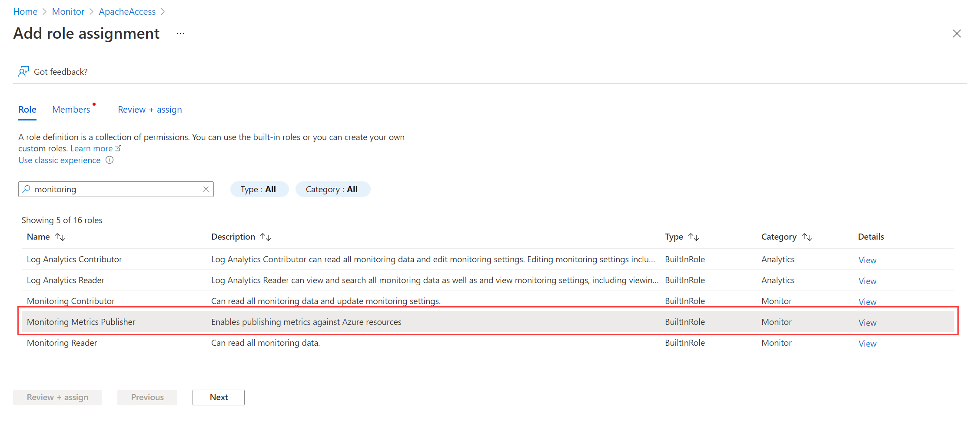The image size is (980, 421).
Task: Open the external link icon next to Learn more
Action: [118, 148]
